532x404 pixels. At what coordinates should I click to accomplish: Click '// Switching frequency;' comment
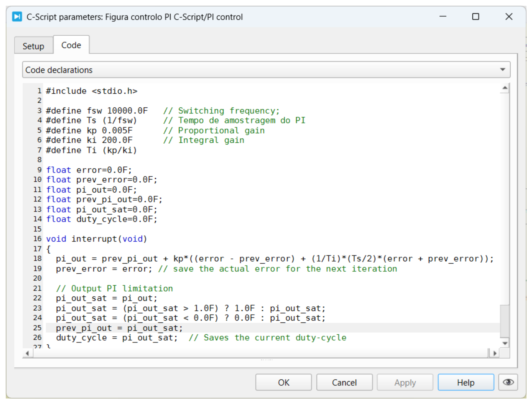point(221,111)
